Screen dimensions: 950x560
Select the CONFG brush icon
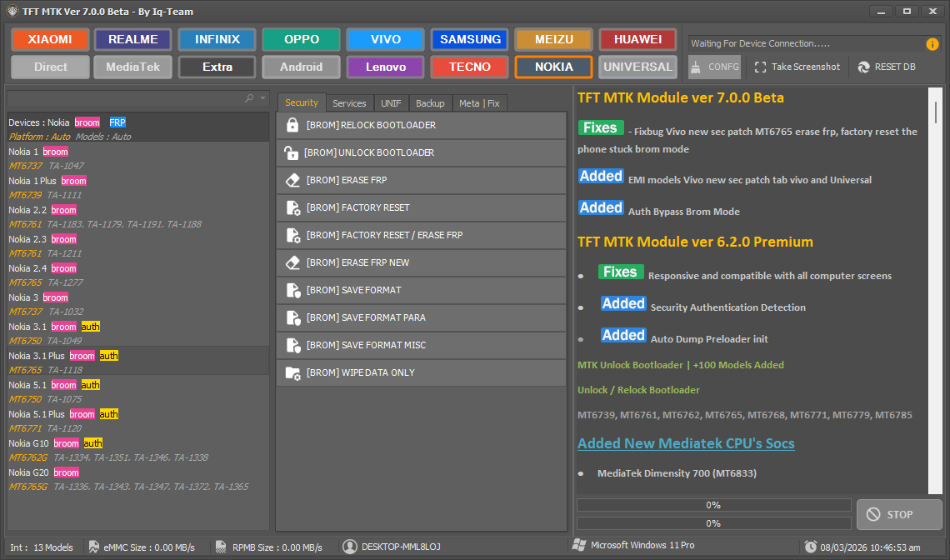click(697, 67)
